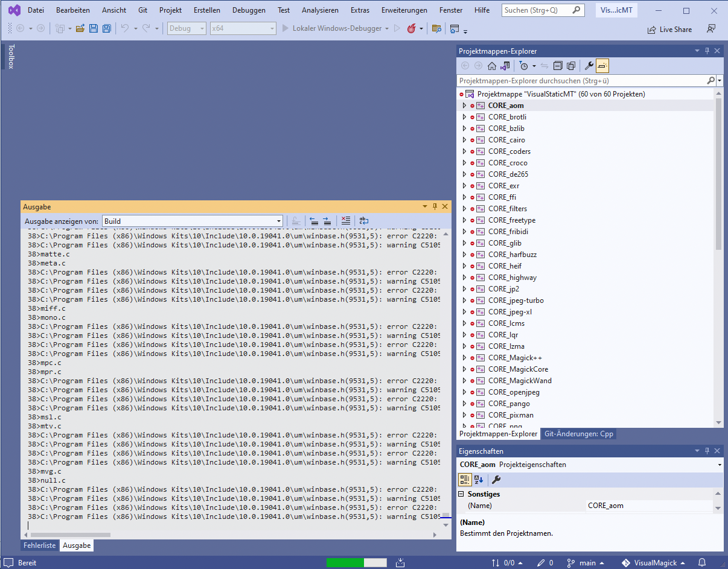Open the Datei menu
Viewport: 728px width, 569px height.
[x=36, y=10]
